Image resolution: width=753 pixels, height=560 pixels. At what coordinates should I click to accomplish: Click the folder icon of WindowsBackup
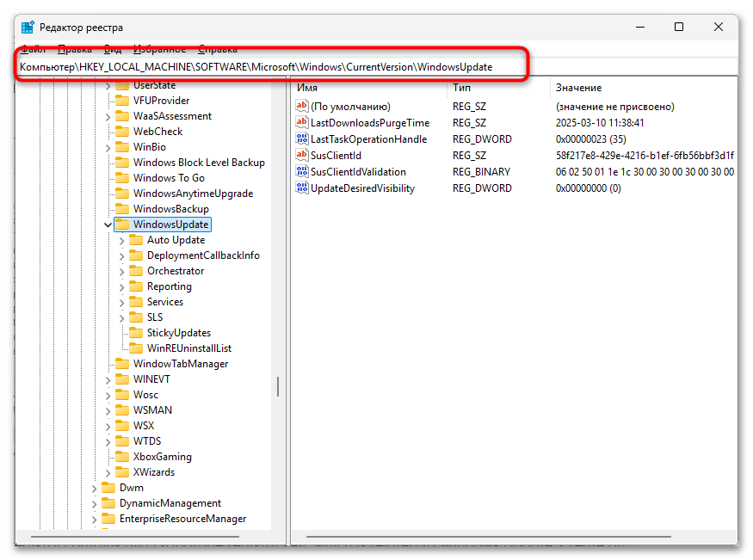122,209
